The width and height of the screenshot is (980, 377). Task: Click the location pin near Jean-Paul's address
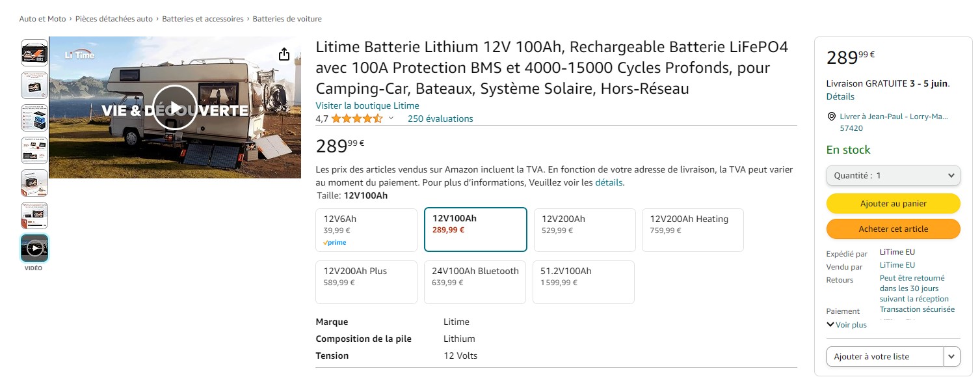[832, 116]
